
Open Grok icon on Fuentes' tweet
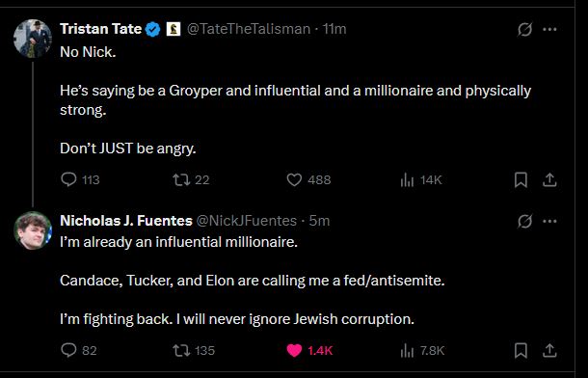coord(524,221)
